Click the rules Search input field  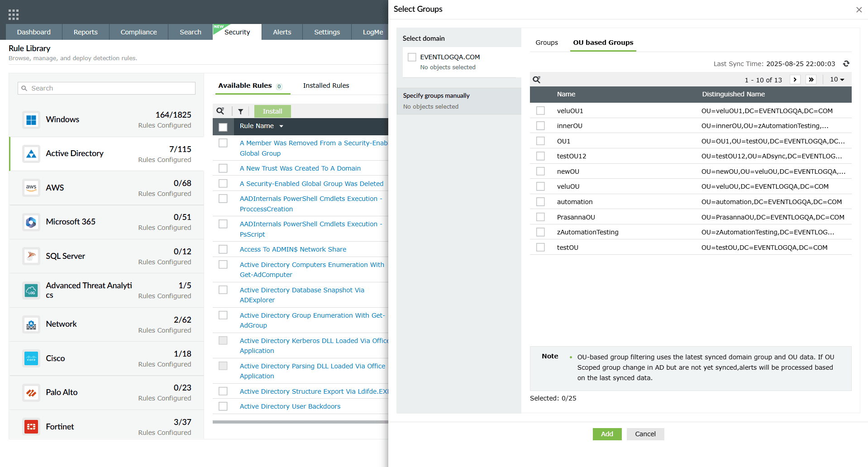pos(106,88)
